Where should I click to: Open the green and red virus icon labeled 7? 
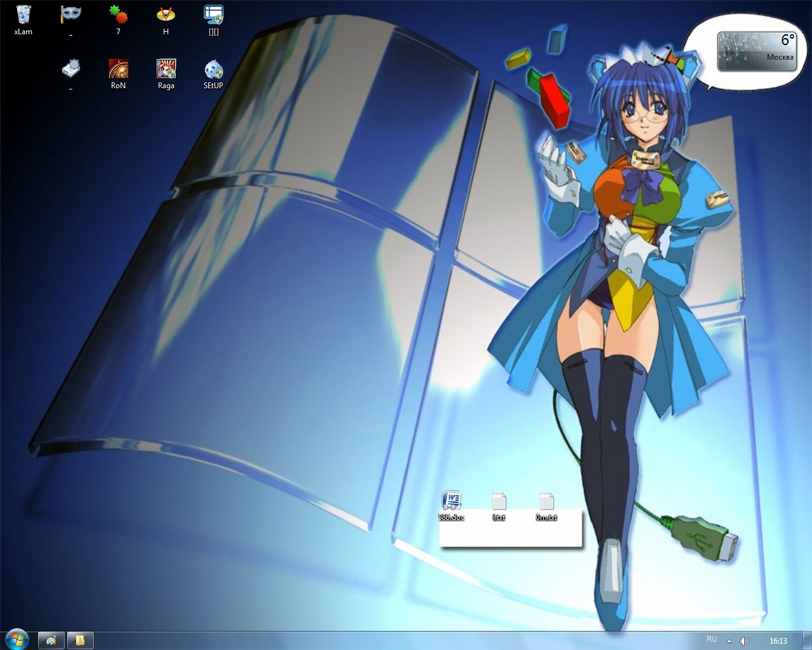pos(118,20)
